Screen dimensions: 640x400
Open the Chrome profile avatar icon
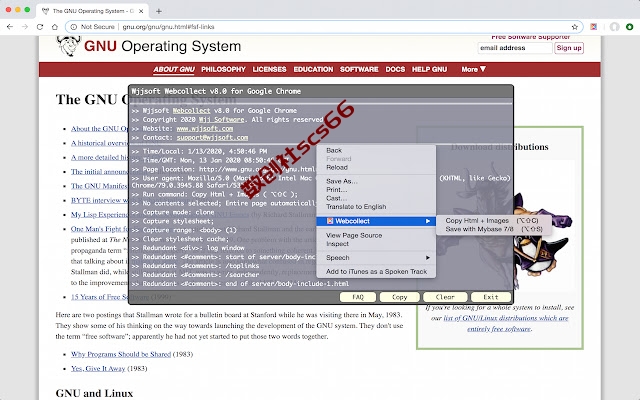pyautogui.click(x=614, y=27)
